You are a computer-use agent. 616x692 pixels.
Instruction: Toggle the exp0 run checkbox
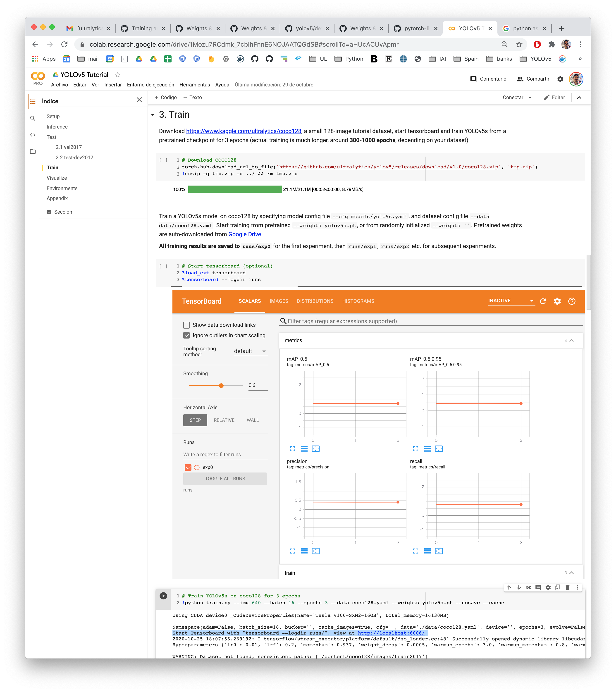click(188, 467)
